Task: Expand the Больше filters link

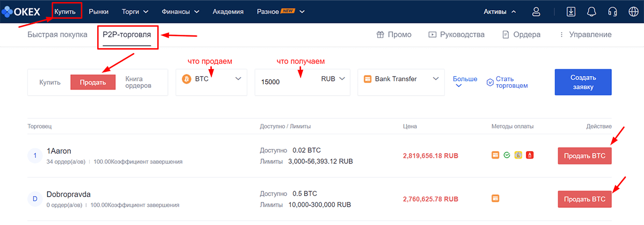Action: tap(465, 82)
